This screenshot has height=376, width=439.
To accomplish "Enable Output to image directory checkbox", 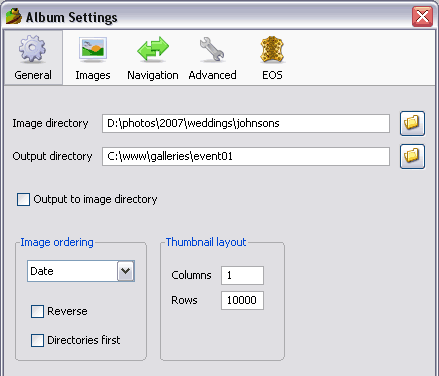I will click(23, 199).
